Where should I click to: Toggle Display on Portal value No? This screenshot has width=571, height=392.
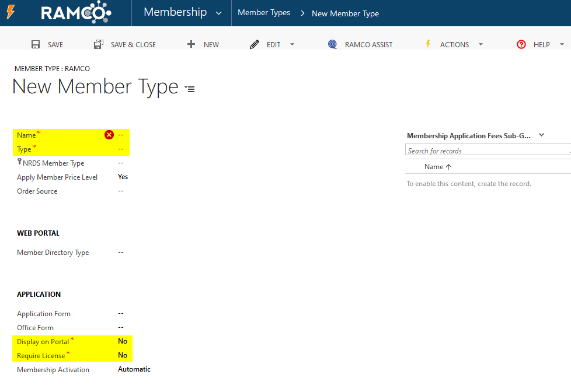(x=123, y=341)
